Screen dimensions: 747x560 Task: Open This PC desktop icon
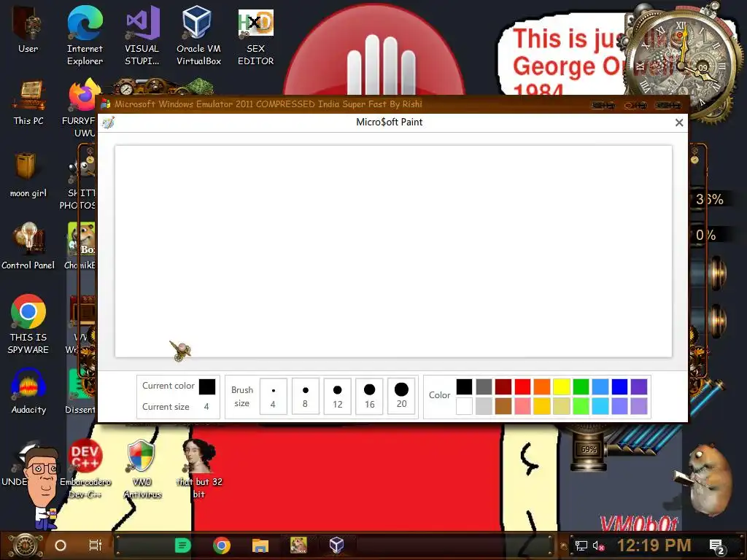[x=28, y=102]
